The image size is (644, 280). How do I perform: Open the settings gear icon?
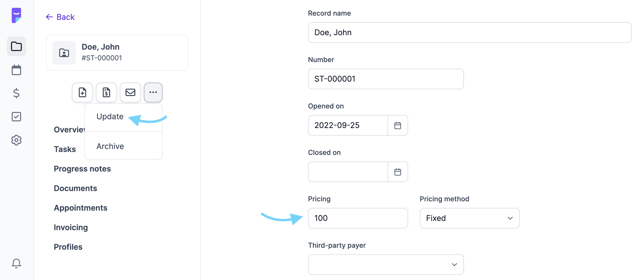(x=16, y=140)
